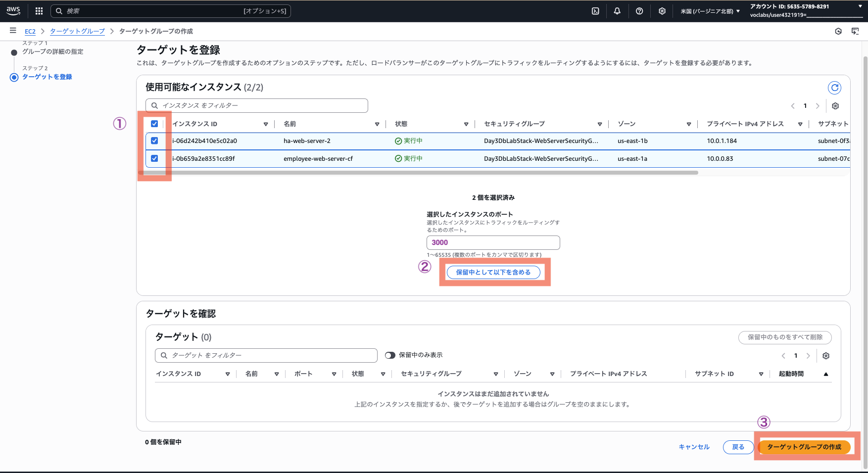The height and width of the screenshot is (473, 868).
Task: Go to EC2 breadcrumb link
Action: tap(30, 31)
